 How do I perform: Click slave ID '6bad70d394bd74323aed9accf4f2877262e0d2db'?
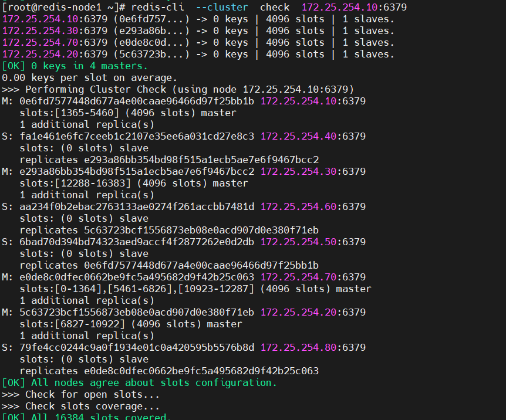pos(137,242)
